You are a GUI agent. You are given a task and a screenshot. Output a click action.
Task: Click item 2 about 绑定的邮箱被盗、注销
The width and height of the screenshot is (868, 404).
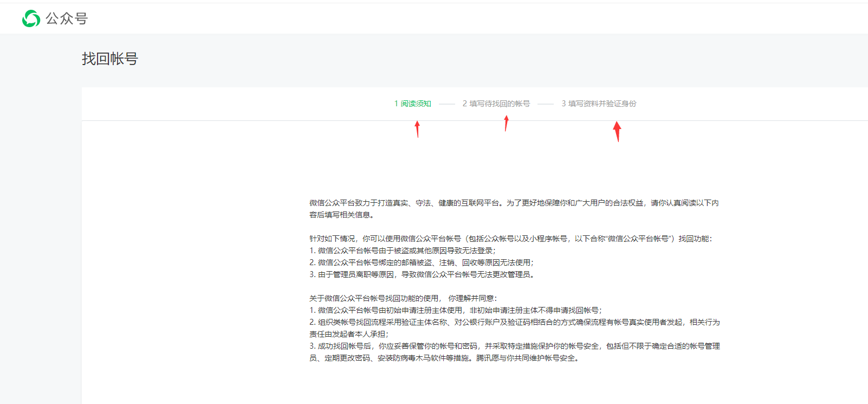point(422,262)
